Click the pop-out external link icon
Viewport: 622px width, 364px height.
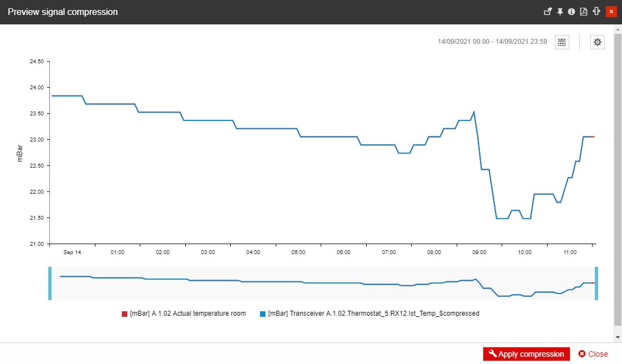[x=548, y=12]
